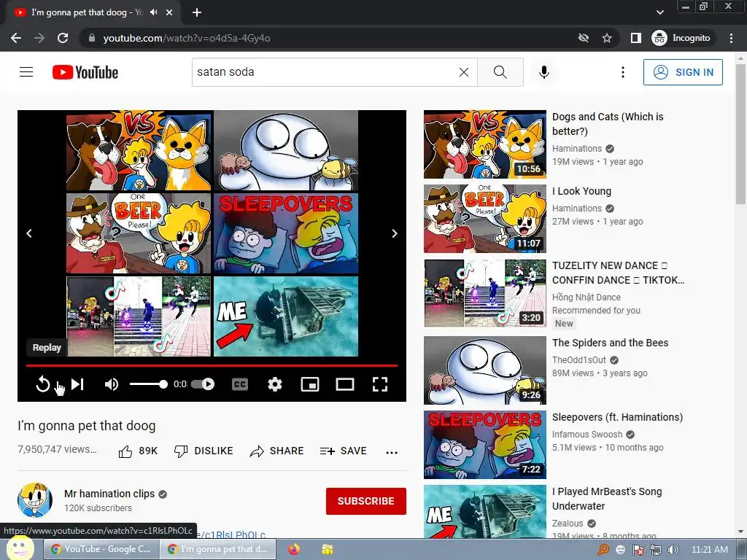Launch Firefox from taskbar
The image size is (747, 560).
(294, 549)
